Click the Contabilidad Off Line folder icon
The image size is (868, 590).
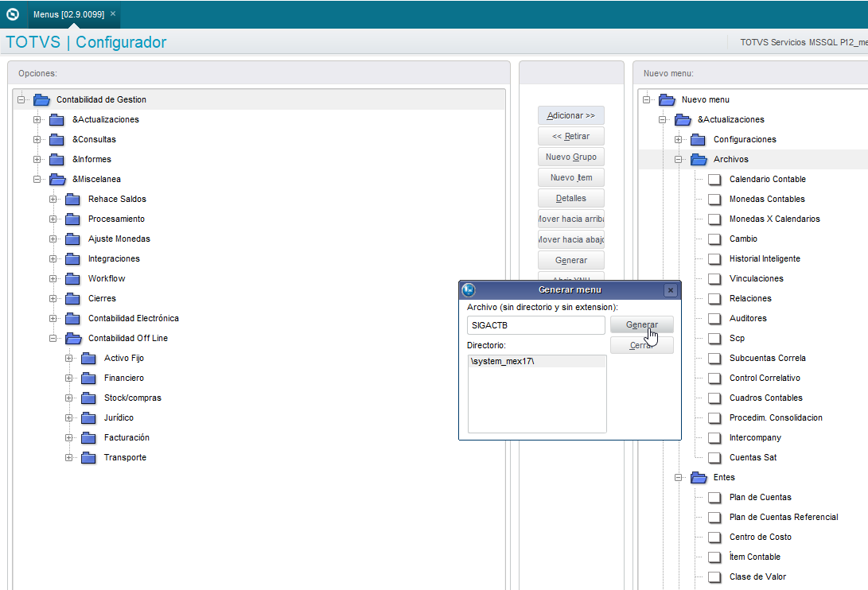click(74, 338)
